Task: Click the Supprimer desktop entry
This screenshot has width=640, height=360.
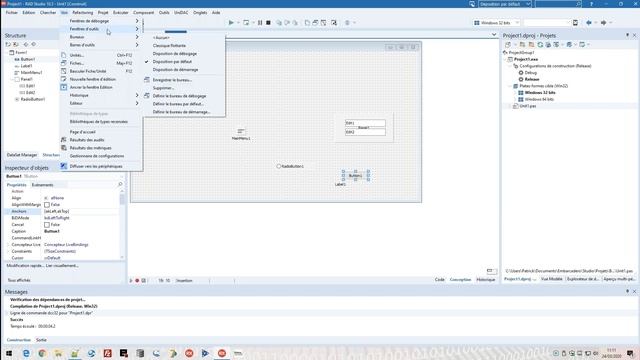Action: (163, 88)
